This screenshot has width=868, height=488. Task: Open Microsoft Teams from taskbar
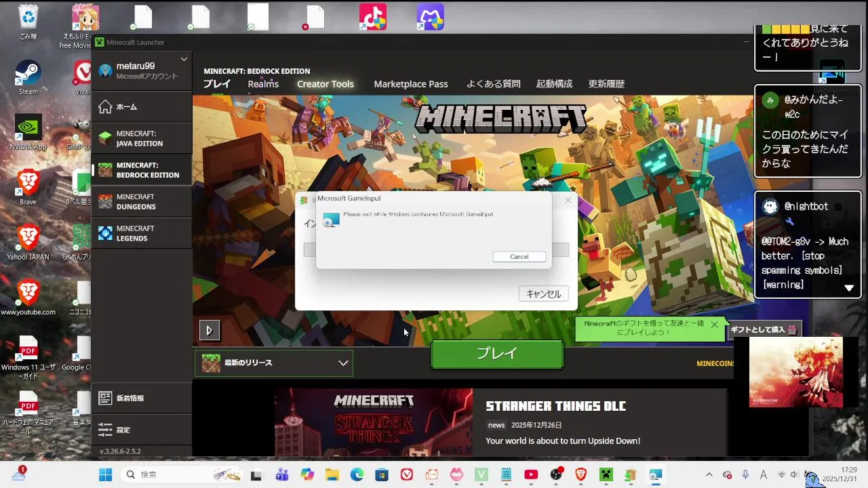(282, 475)
